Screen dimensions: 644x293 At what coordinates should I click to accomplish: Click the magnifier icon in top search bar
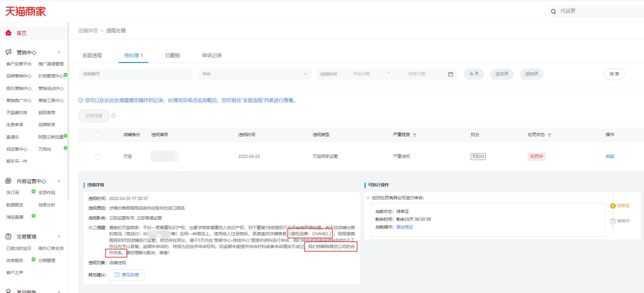click(553, 11)
